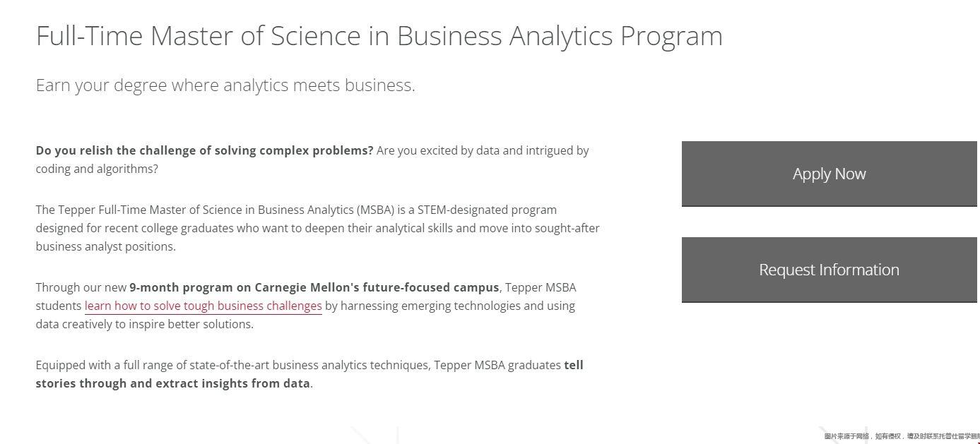Click the '(MSBA)' abbreviation in second paragraph
980x444 pixels.
[x=376, y=210]
